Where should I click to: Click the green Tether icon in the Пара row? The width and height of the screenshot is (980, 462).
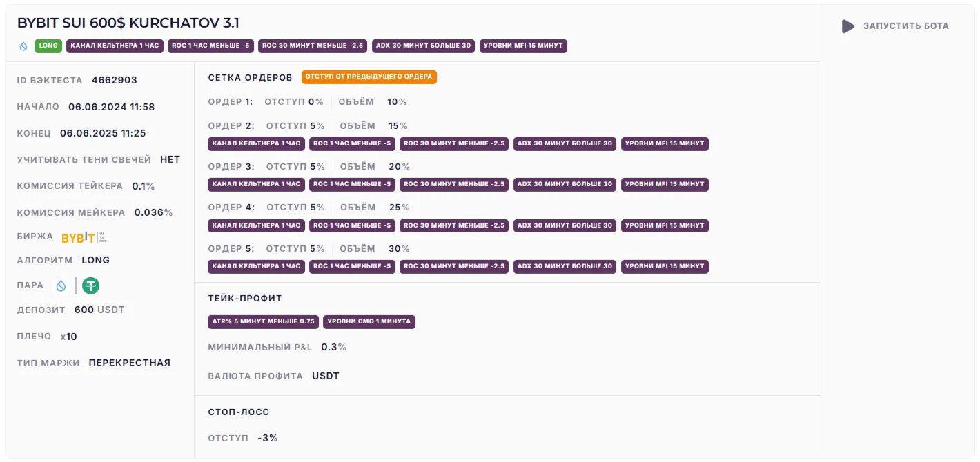click(x=90, y=285)
